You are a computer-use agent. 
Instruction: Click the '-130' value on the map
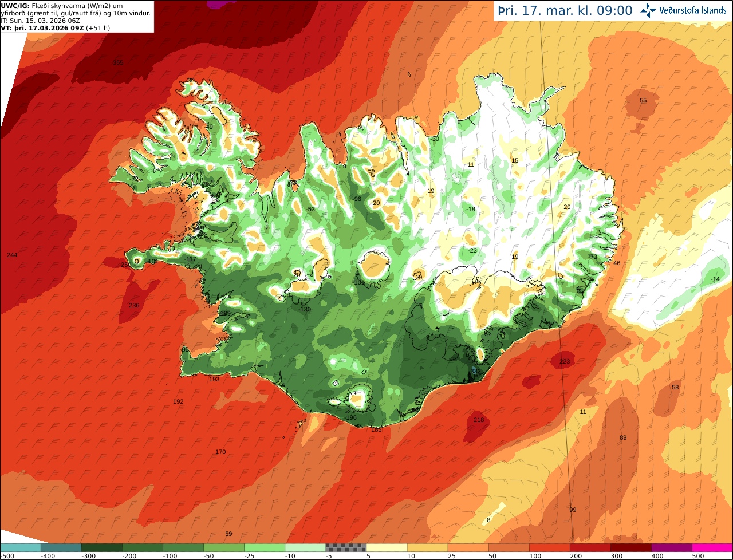[305, 309]
